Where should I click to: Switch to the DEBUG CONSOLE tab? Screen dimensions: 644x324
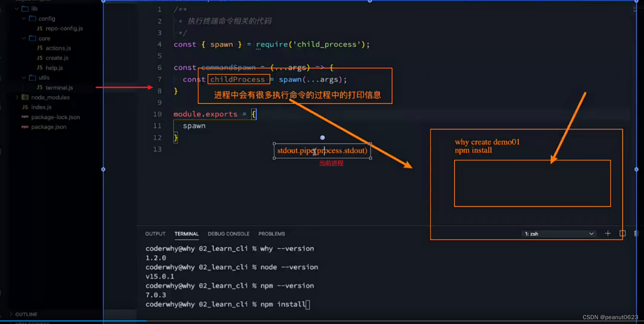229,234
